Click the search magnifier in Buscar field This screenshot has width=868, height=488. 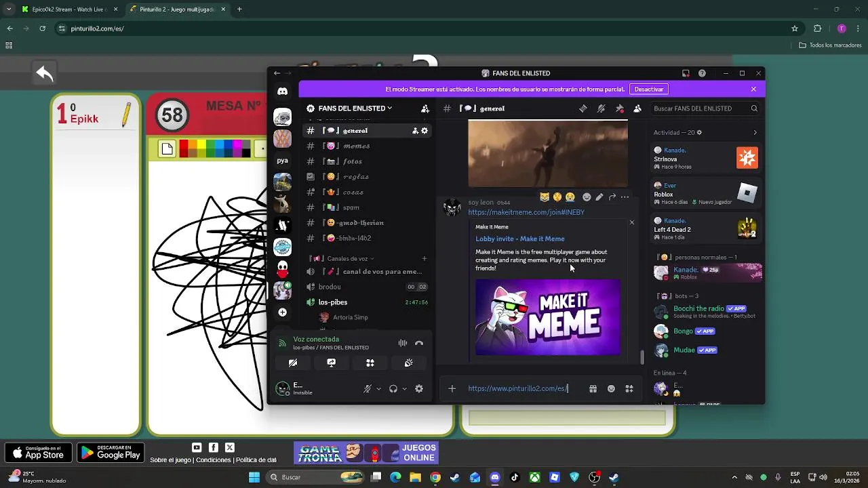click(754, 108)
